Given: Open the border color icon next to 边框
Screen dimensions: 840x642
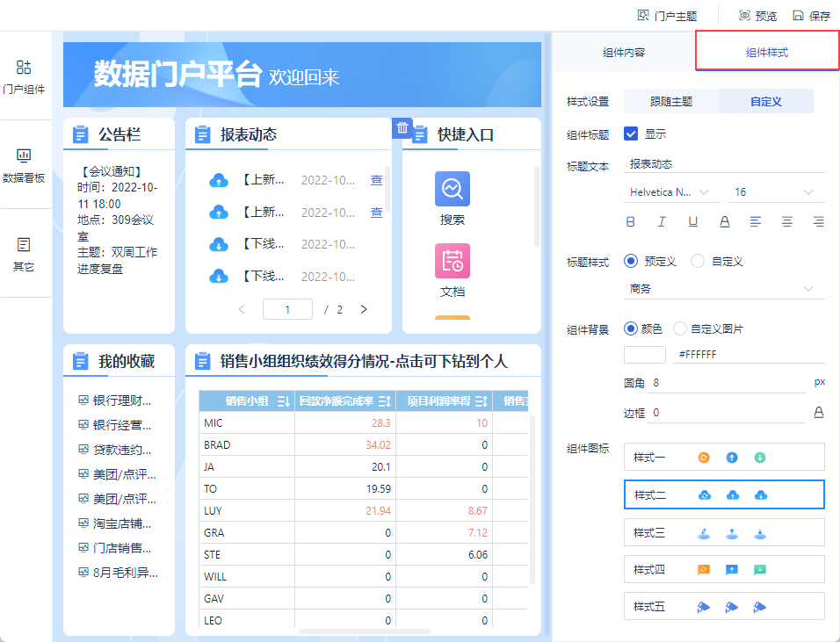Looking at the screenshot, I should coord(819,412).
